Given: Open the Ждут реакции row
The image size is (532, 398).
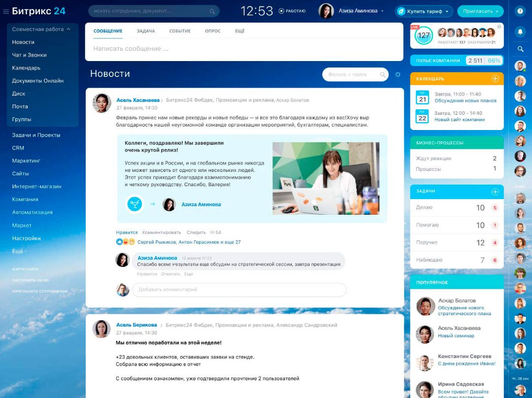Looking at the screenshot, I should [457, 159].
